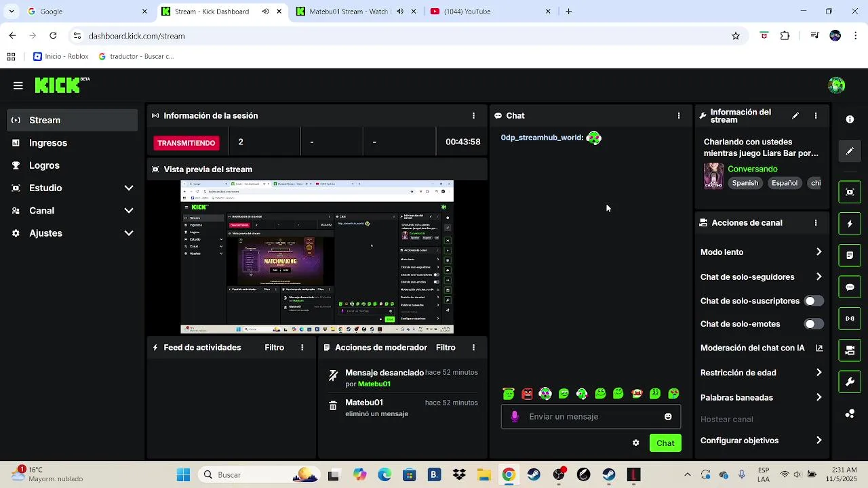The image size is (868, 488).
Task: Toggle the lightning activity feed widget icon
Action: click(x=850, y=224)
